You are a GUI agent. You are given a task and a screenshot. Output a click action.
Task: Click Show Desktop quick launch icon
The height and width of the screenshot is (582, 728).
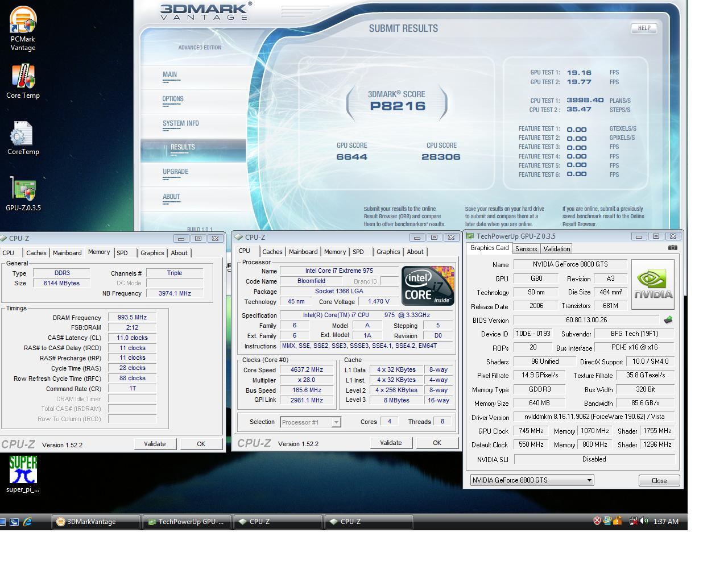click(x=3, y=521)
